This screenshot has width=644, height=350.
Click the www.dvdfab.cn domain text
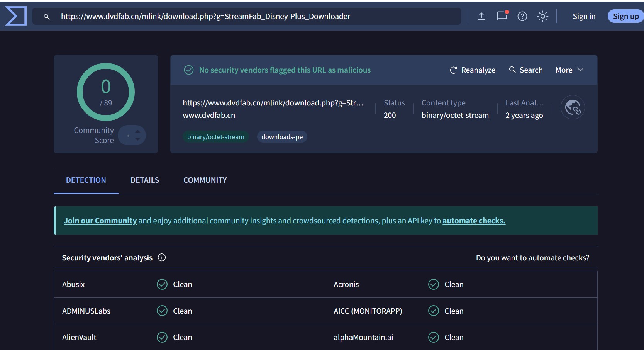[209, 115]
